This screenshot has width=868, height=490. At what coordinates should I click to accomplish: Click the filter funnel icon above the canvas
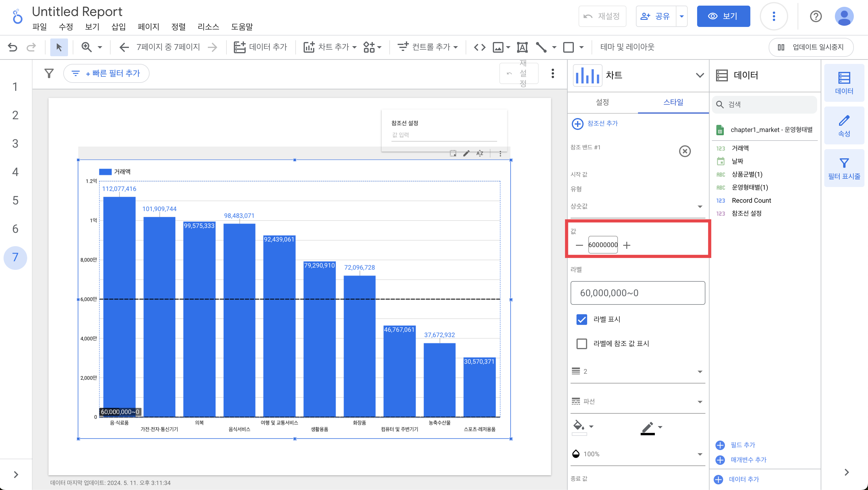pos(49,73)
